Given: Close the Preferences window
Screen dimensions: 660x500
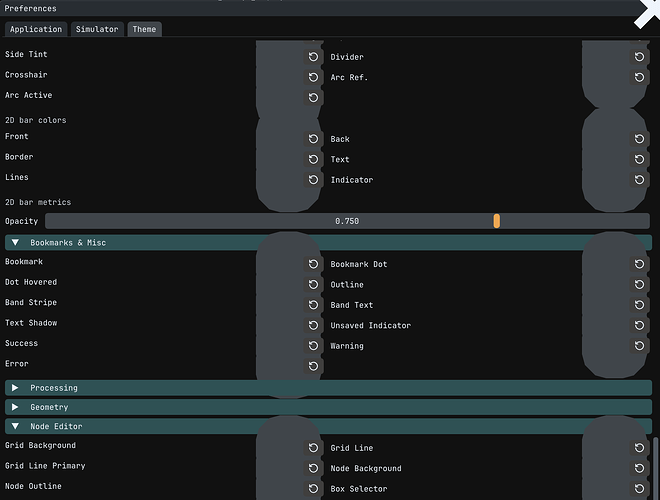Looking at the screenshot, I should point(648,13).
